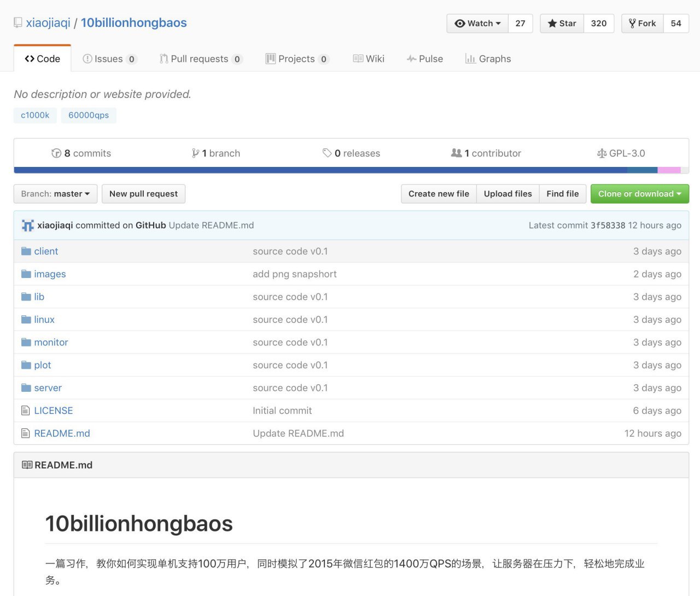Image resolution: width=700 pixels, height=596 pixels.
Task: Click the book icon in README.md header
Action: tap(27, 465)
